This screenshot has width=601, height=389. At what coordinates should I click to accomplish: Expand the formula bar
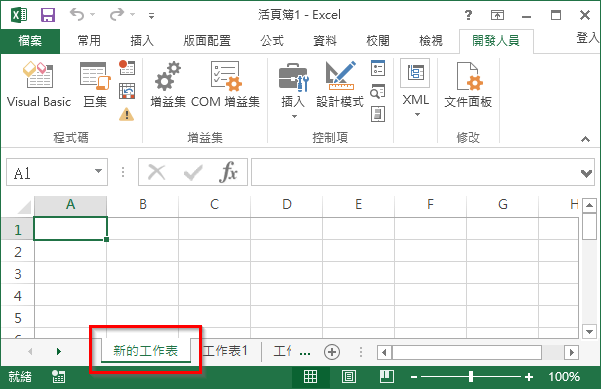586,174
